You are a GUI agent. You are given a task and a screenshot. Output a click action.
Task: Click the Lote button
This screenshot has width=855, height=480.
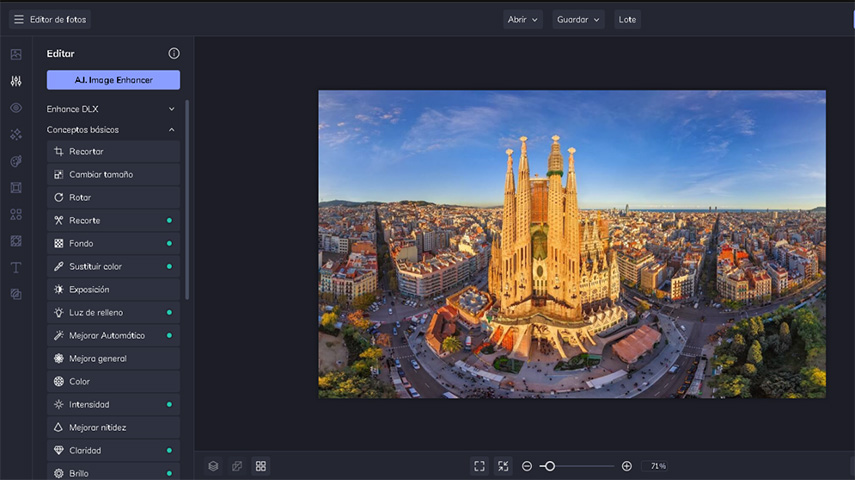(x=627, y=19)
